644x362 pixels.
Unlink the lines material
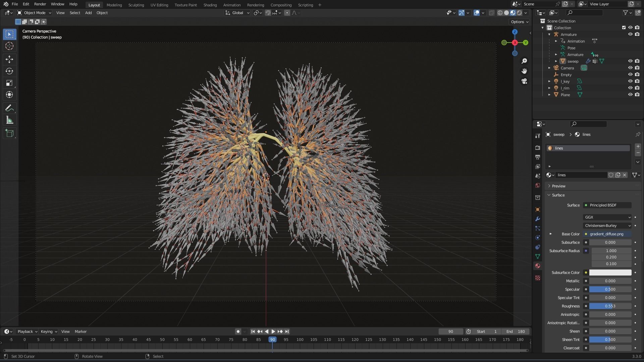tap(625, 175)
